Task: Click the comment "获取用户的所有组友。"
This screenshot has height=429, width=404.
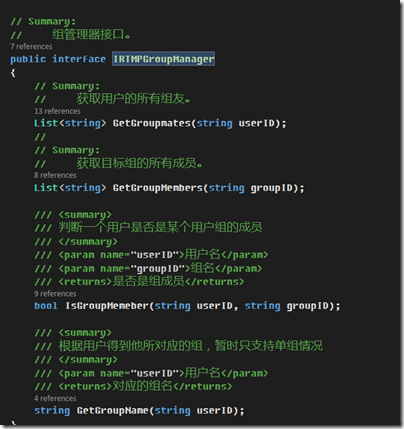Action: point(133,99)
